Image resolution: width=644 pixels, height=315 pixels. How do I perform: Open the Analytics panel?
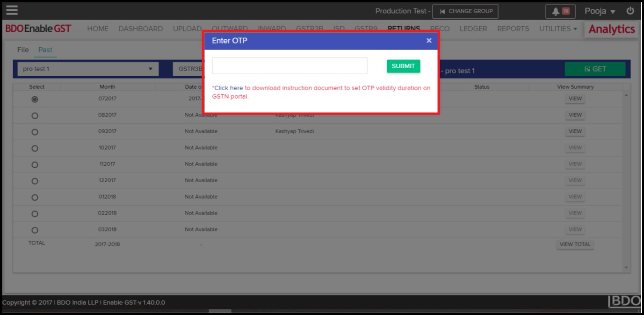[x=611, y=29]
